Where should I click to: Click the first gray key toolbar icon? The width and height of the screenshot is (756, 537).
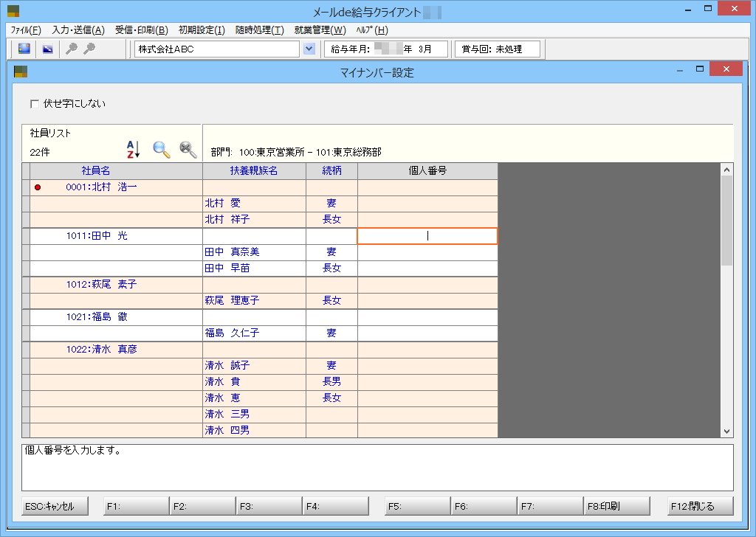[72, 49]
